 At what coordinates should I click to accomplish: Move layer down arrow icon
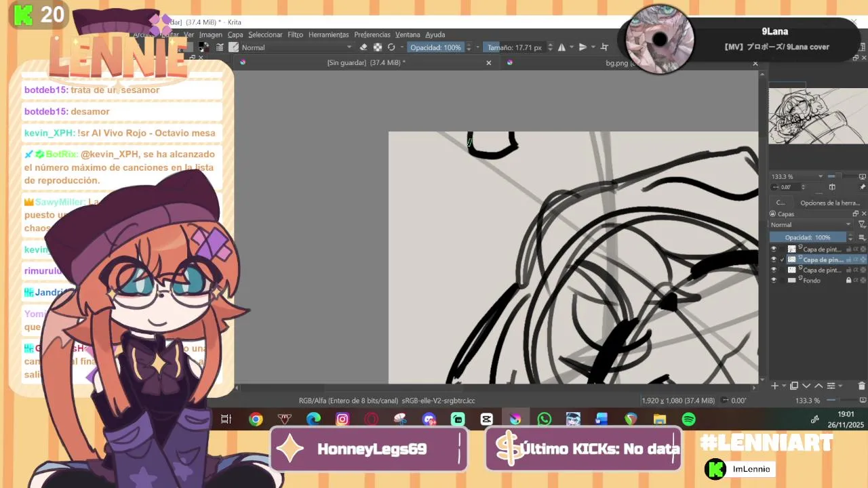[806, 386]
